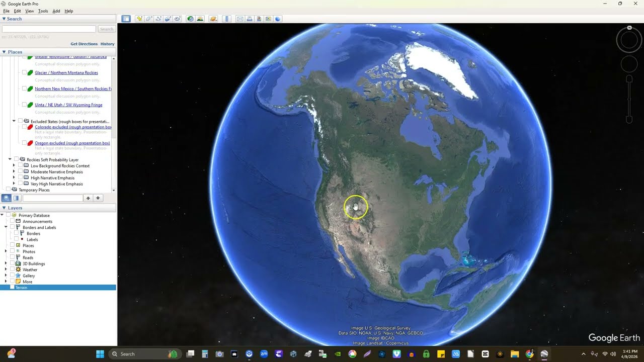Check the Uinta / NE Utah checkbox
The height and width of the screenshot is (362, 644).
coord(24,105)
